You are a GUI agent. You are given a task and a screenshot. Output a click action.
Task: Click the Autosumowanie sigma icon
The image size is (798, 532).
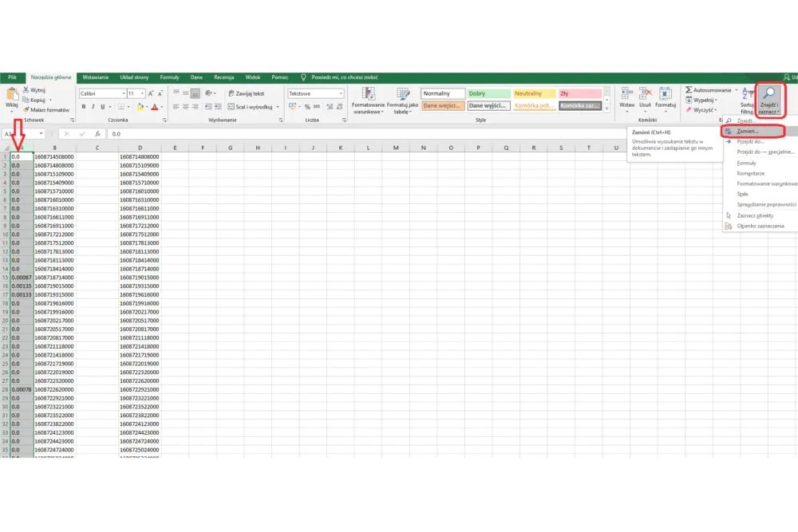pos(689,90)
